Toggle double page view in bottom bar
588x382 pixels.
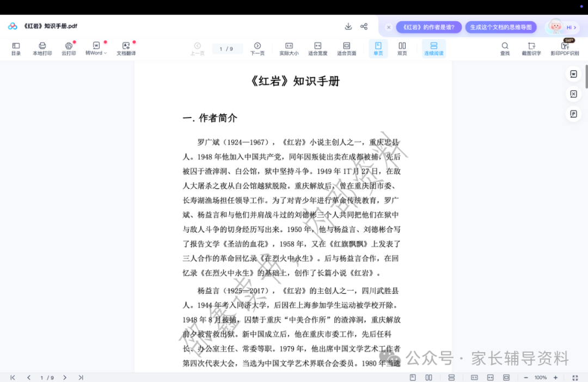428,378
